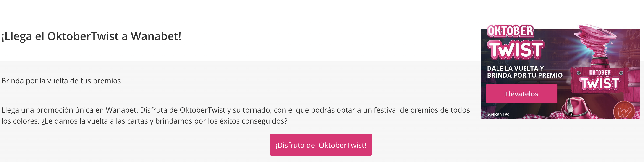Click the word BRINDA POR TU PREMIO

click(525, 75)
